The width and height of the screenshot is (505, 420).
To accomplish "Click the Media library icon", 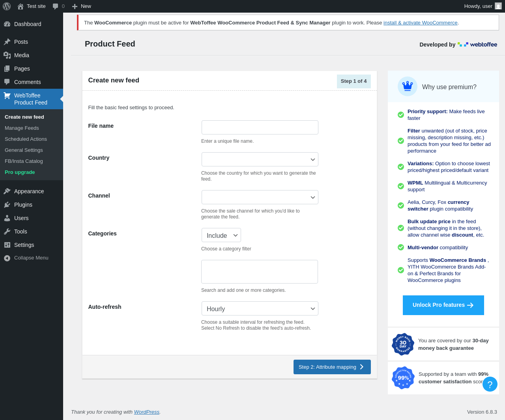I will pos(7,55).
